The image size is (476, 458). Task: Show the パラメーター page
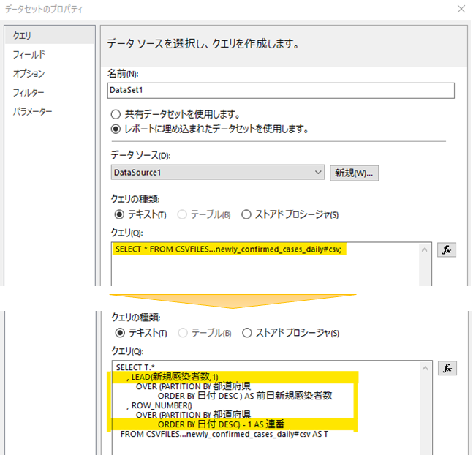[31, 112]
